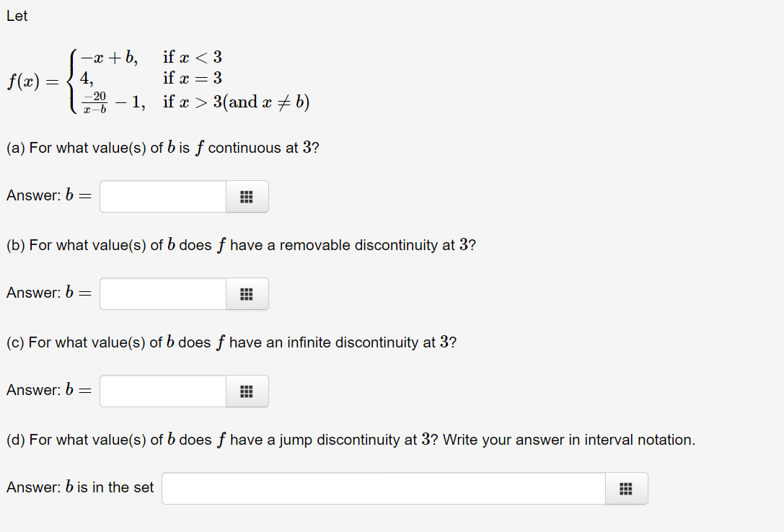The width and height of the screenshot is (784, 532).
Task: Open the equation editor beside the continuity answer box
Action: click(247, 196)
